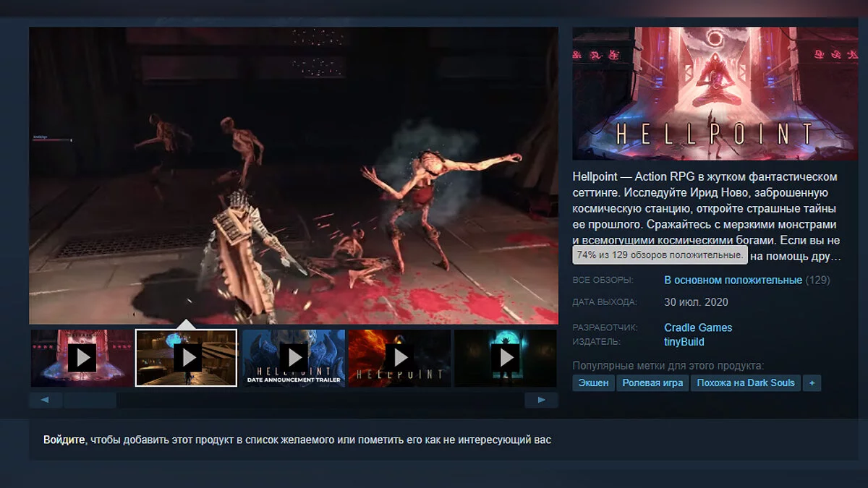Play the fiery orange Hellpoint trailer thumbnail
This screenshot has width=868, height=488.
click(x=399, y=358)
